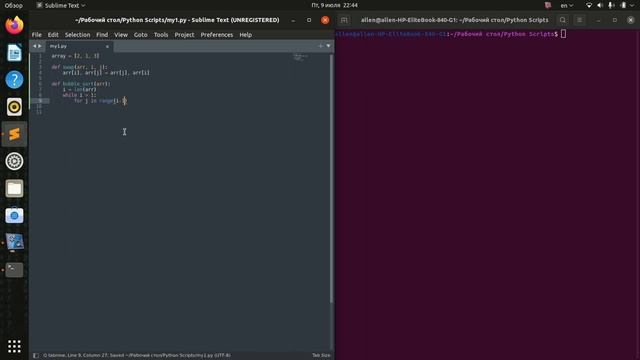Launch LibreOffice Writer from the dock
Viewport: 640px width, 360px height.
pyautogui.click(x=14, y=53)
